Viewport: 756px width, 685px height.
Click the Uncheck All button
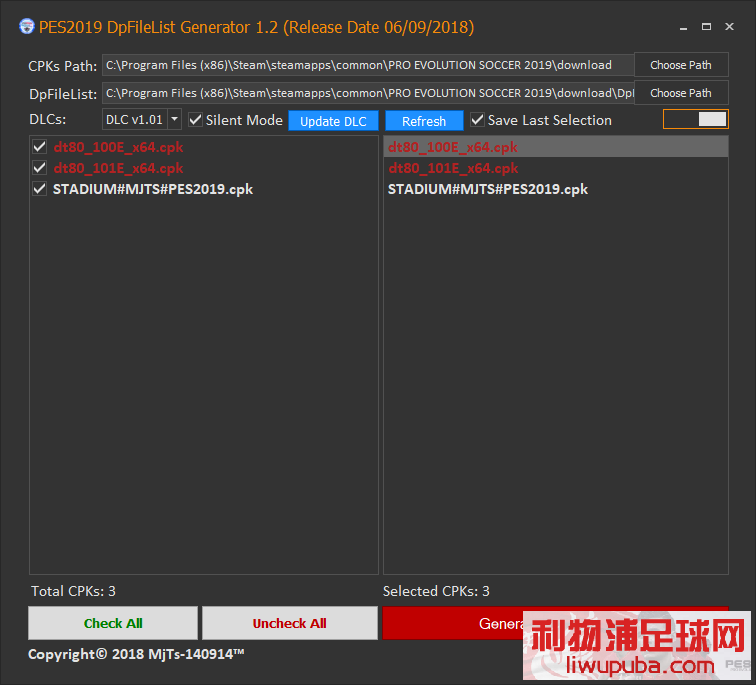pos(289,623)
